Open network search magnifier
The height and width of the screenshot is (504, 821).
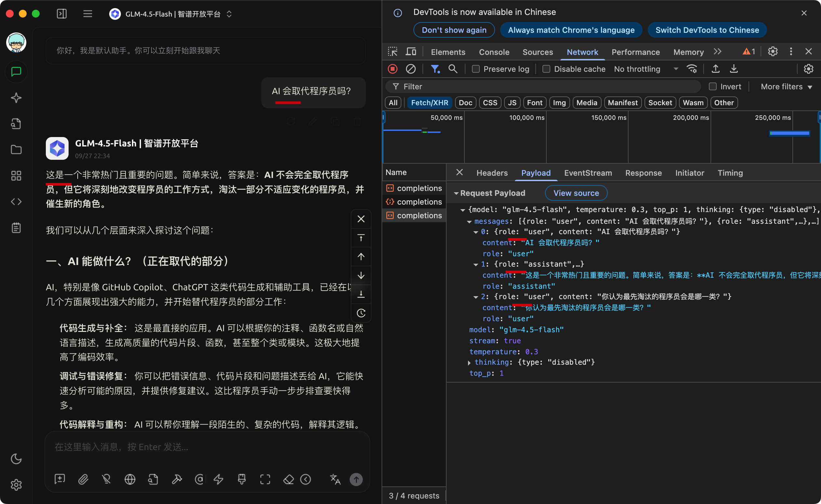click(453, 69)
